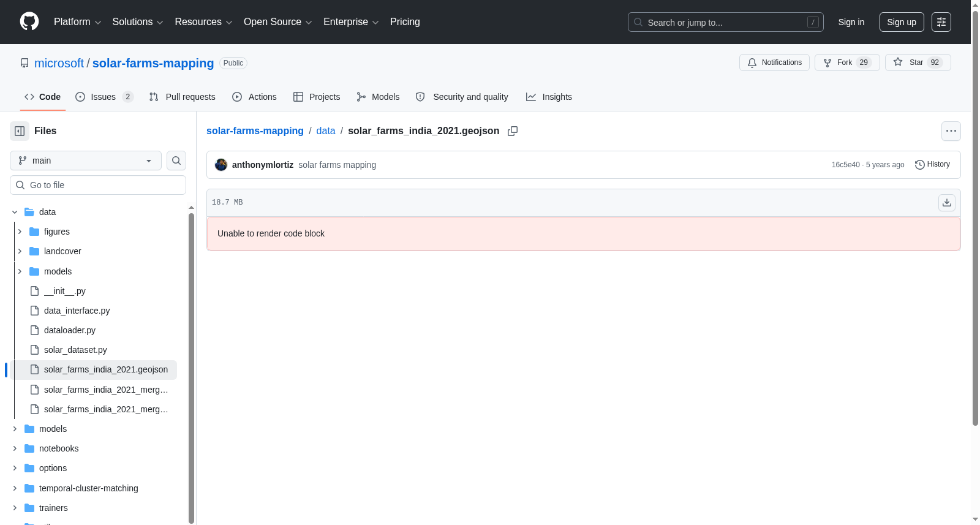Image resolution: width=980 pixels, height=525 pixels.
Task: Open the more file actions menu
Action: pyautogui.click(x=951, y=131)
